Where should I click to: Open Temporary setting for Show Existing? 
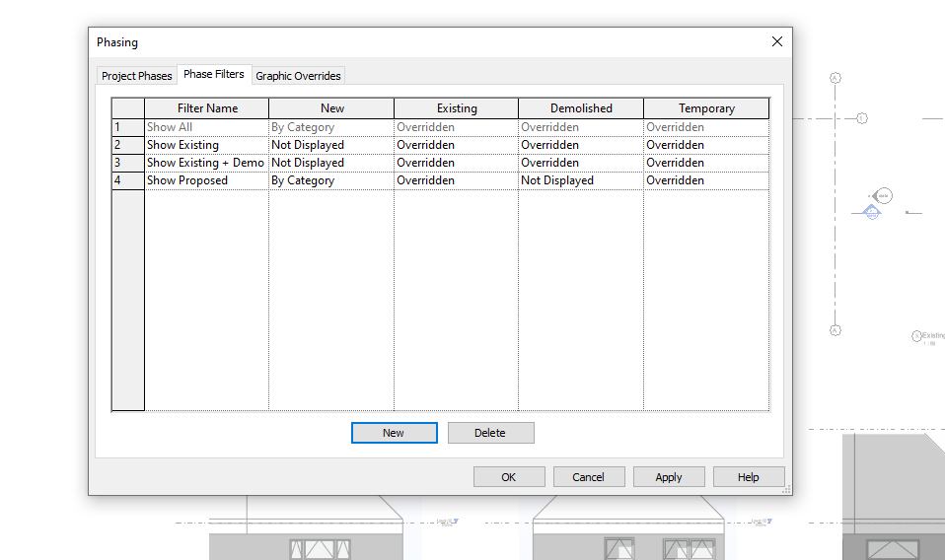(706, 145)
